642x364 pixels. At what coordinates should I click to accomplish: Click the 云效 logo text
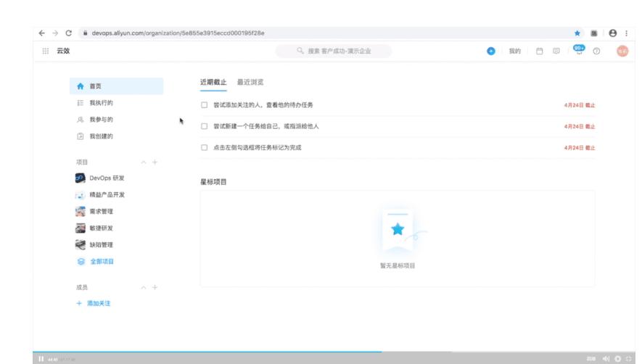pyautogui.click(x=63, y=51)
